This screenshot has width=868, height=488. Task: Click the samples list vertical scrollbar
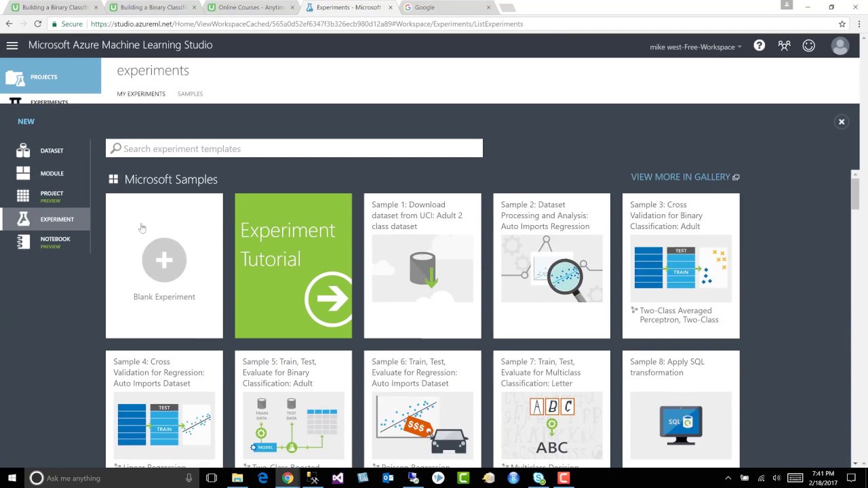tap(855, 195)
